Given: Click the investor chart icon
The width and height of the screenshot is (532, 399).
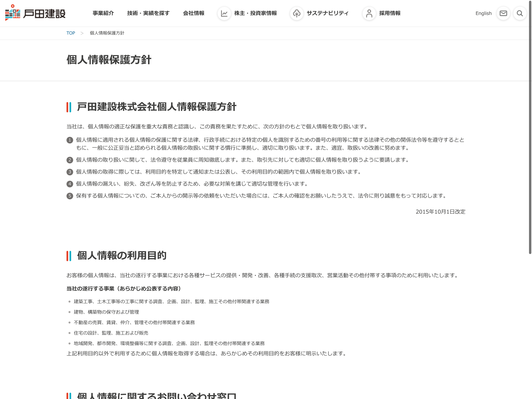Looking at the screenshot, I should pyautogui.click(x=224, y=13).
